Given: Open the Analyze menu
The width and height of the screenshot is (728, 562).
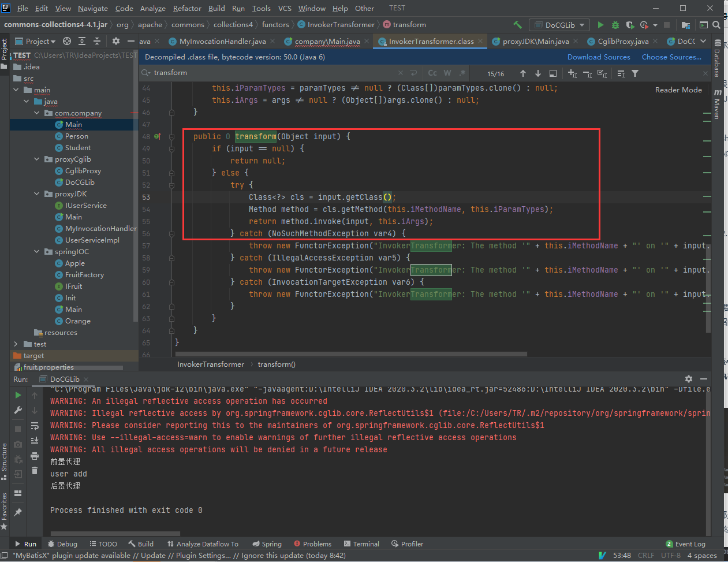Looking at the screenshot, I should click(x=152, y=9).
